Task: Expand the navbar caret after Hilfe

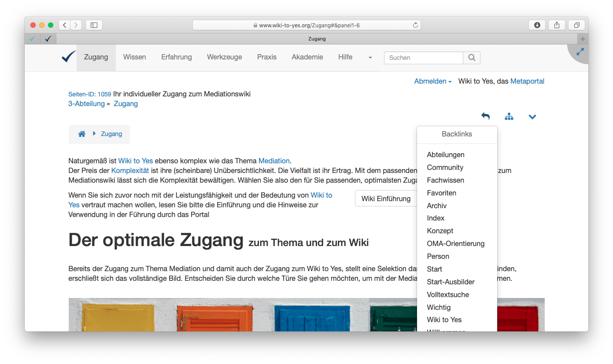Action: [370, 58]
